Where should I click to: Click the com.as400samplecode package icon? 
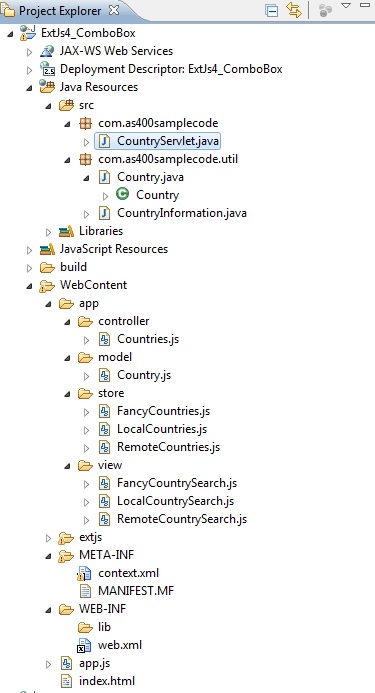pyautogui.click(x=85, y=123)
